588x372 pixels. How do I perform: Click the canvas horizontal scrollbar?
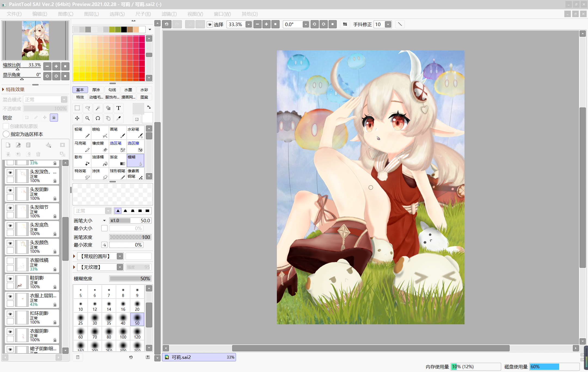coord(370,348)
